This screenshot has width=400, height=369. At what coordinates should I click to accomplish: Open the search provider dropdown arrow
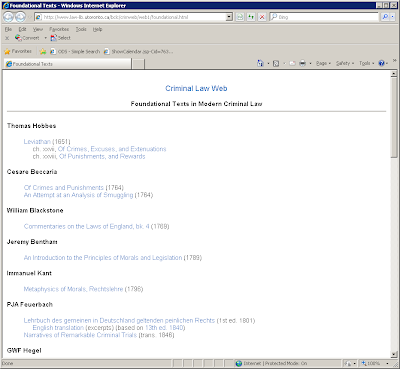392,17
